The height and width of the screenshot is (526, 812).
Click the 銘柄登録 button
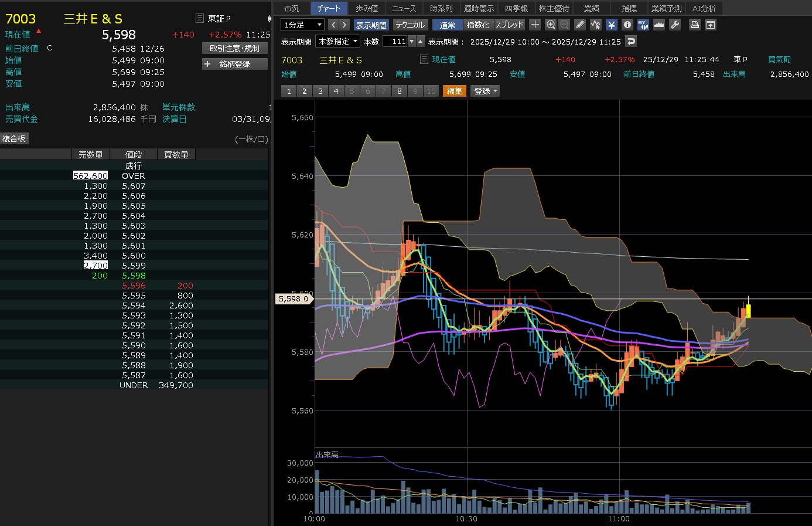point(235,64)
